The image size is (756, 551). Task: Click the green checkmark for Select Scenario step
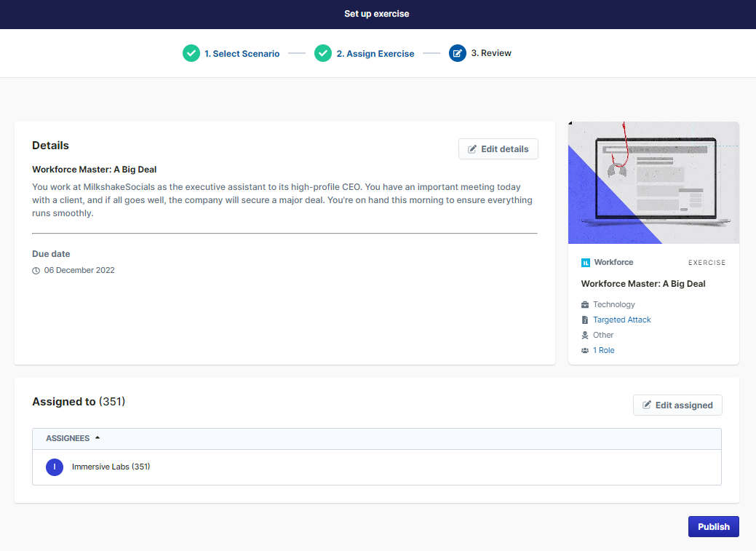pos(191,53)
